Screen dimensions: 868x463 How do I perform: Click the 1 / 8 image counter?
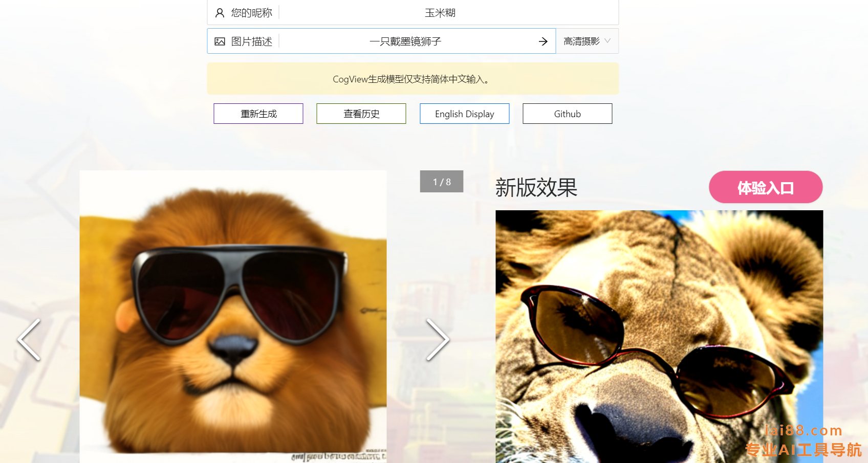pyautogui.click(x=442, y=182)
